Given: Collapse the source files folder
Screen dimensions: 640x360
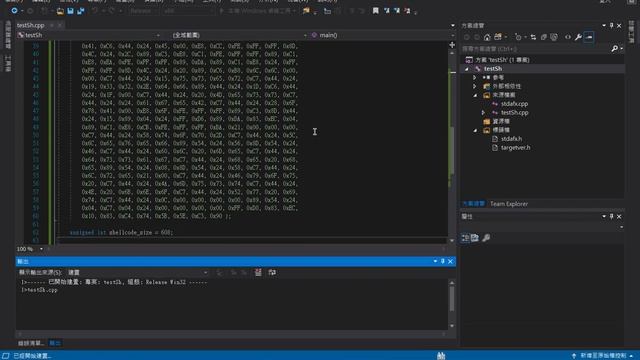Looking at the screenshot, I should pyautogui.click(x=475, y=95).
